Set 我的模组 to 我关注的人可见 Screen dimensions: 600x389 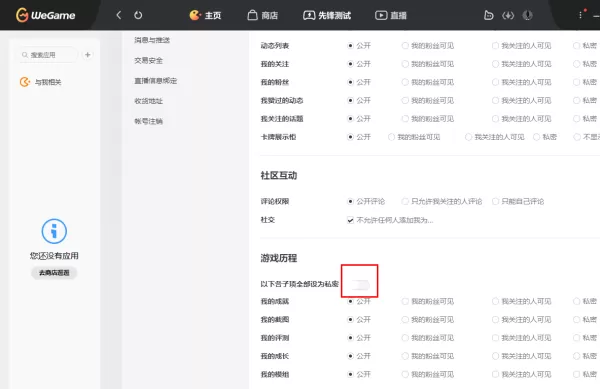point(495,374)
